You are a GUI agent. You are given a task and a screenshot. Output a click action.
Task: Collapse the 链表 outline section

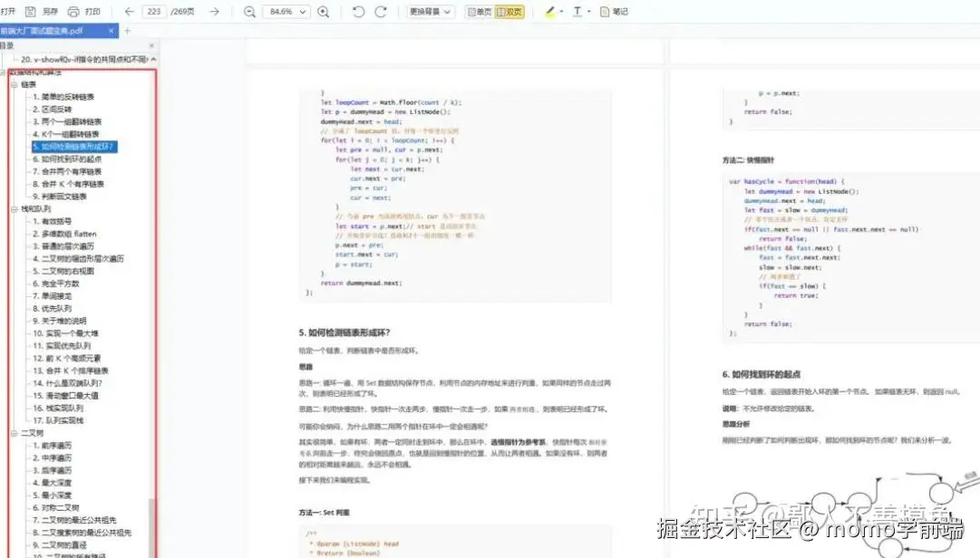click(x=14, y=84)
